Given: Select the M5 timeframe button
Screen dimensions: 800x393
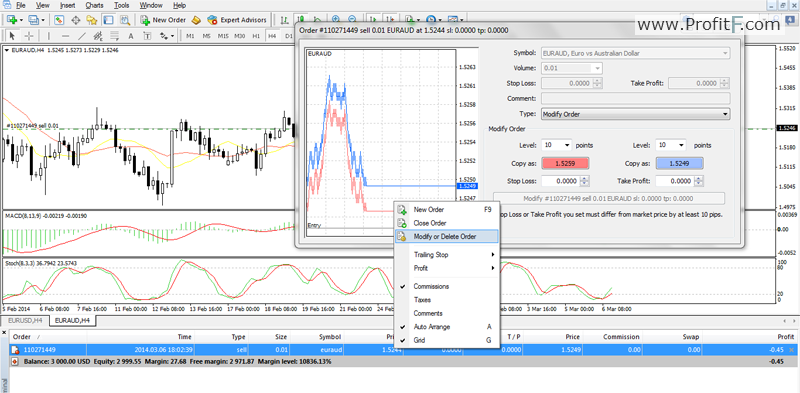Looking at the screenshot, I should click(206, 36).
